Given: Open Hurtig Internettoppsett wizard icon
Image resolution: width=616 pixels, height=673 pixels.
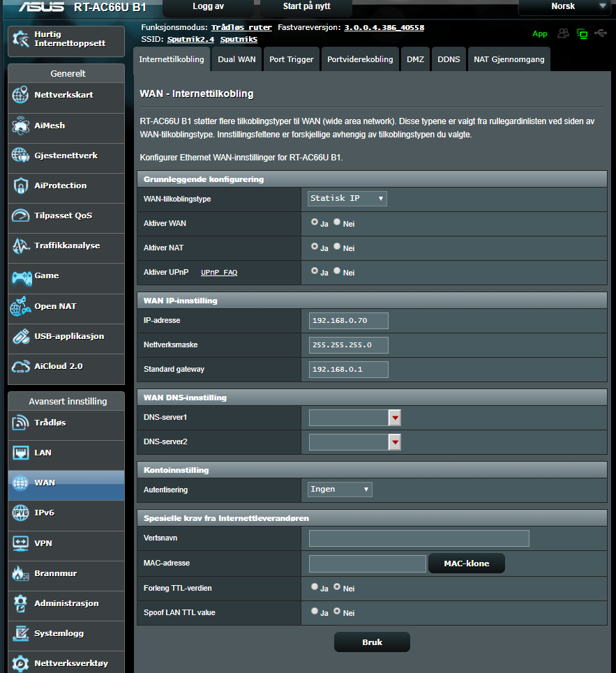Looking at the screenshot, I should click(x=21, y=39).
